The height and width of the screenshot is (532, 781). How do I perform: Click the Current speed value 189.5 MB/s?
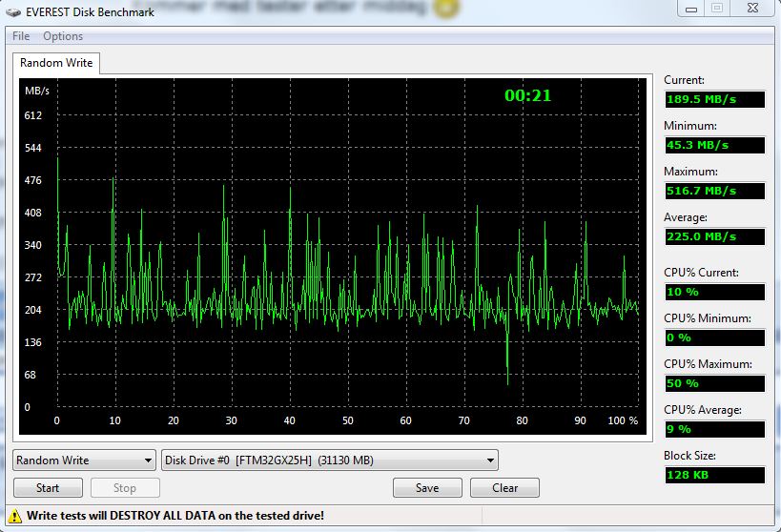pyautogui.click(x=715, y=99)
